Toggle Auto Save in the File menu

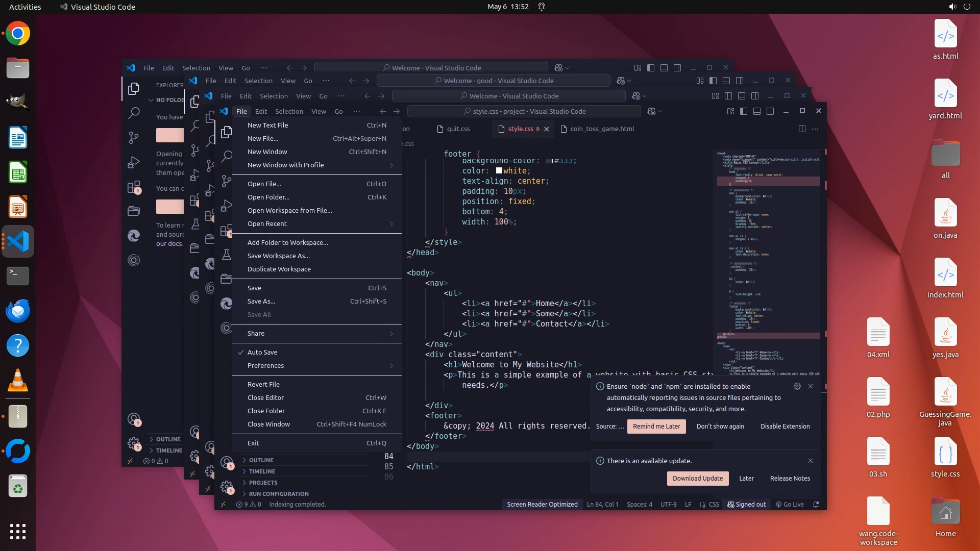click(x=262, y=353)
